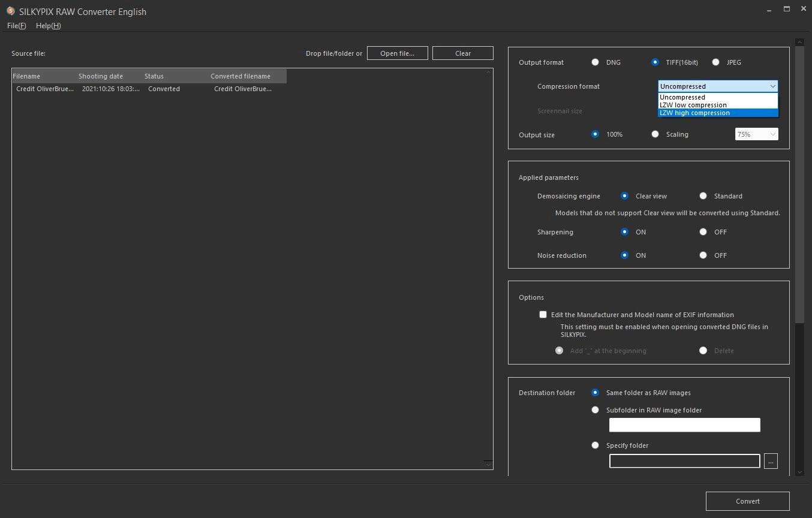Image resolution: width=812 pixels, height=518 pixels.
Task: Minimize the SILKYPIX window
Action: pos(771,9)
